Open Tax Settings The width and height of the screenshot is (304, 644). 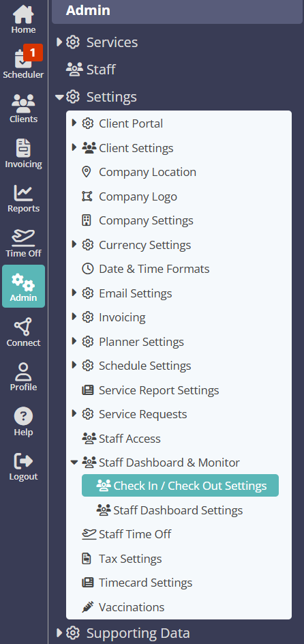(130, 559)
